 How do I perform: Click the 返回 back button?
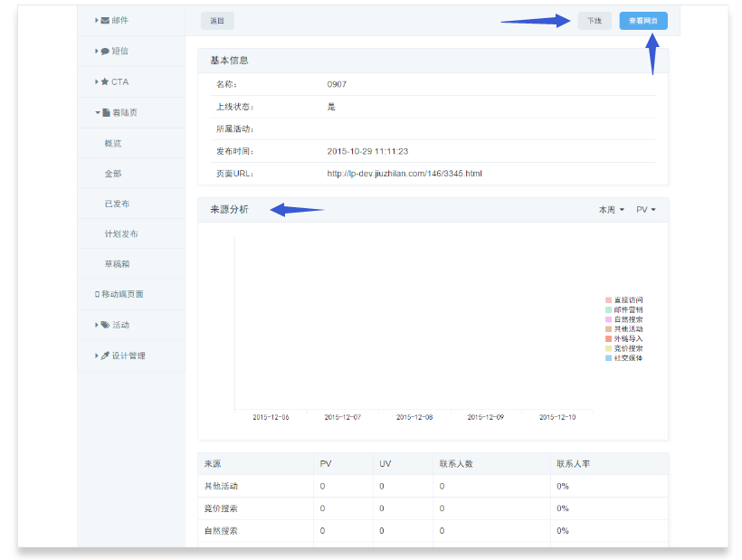(x=217, y=21)
